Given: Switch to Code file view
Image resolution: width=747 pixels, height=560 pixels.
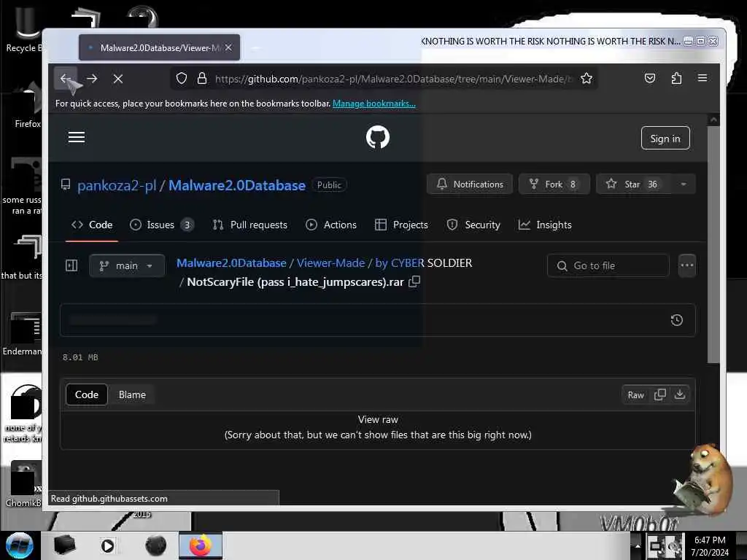Looking at the screenshot, I should pos(87,394).
